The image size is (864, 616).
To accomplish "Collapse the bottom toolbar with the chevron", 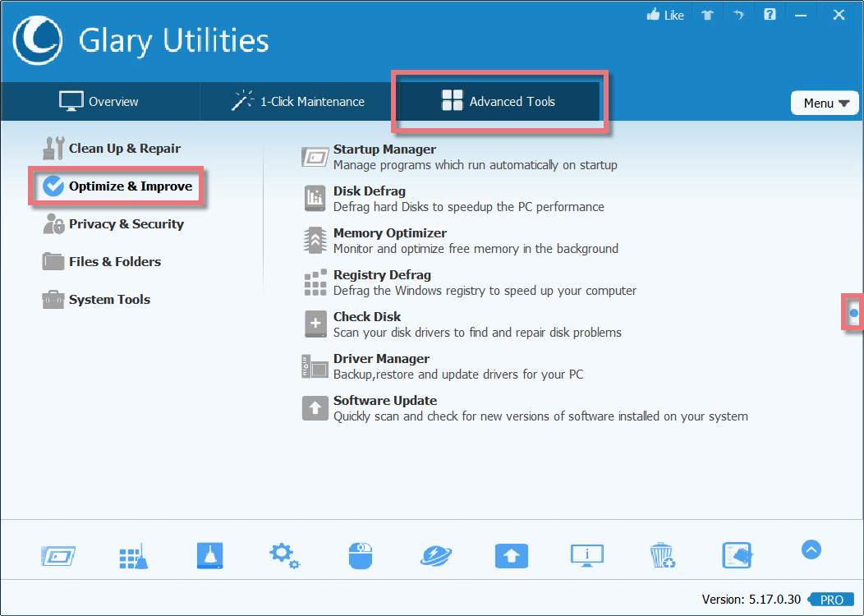I will click(811, 549).
